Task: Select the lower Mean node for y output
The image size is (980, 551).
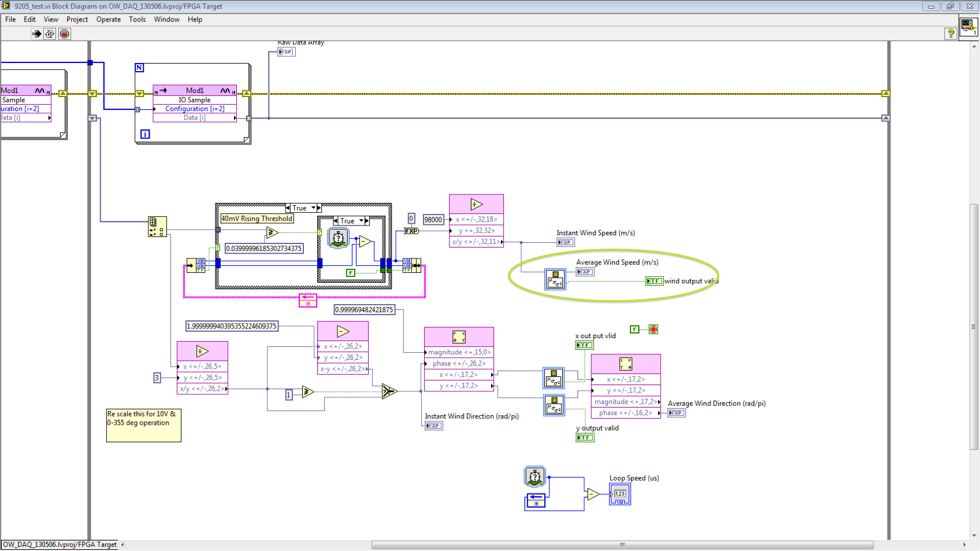Action: point(554,405)
